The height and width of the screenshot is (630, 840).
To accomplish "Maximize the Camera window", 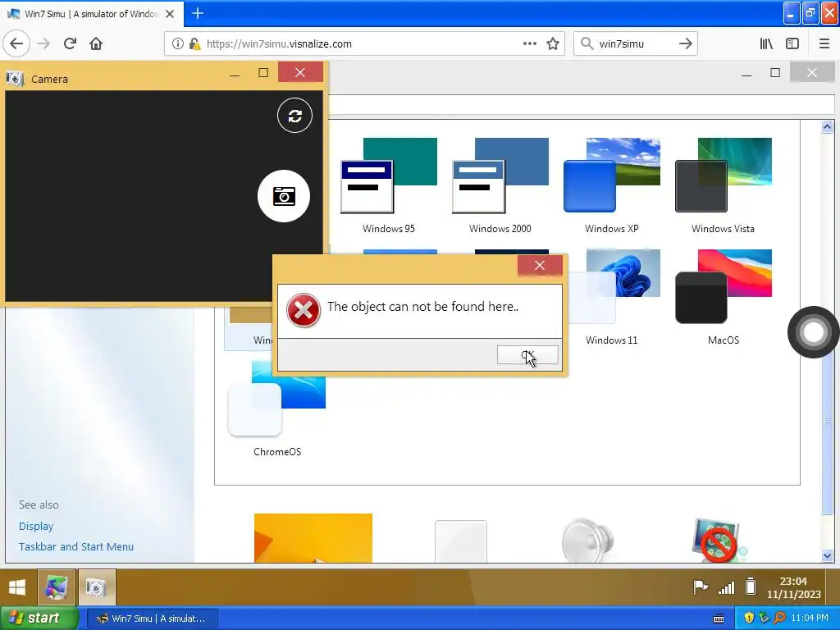I will (263, 73).
